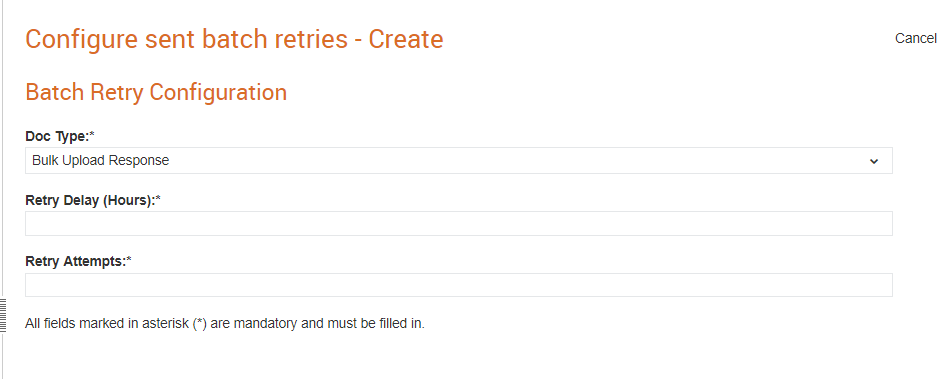Click the asterisk beside Retry Attempts

click(x=129, y=261)
